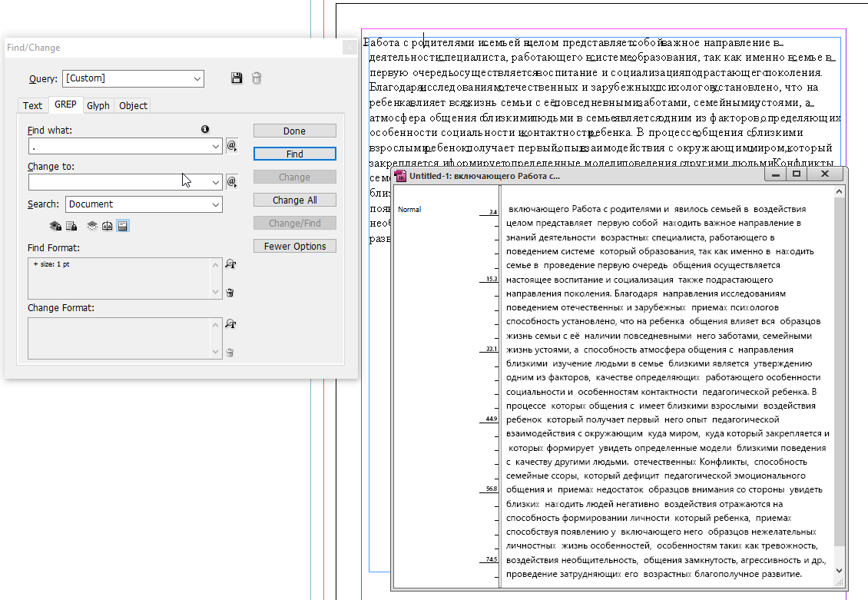Toggle Include Locked Layers search option
The height and width of the screenshot is (600, 868).
[55, 226]
